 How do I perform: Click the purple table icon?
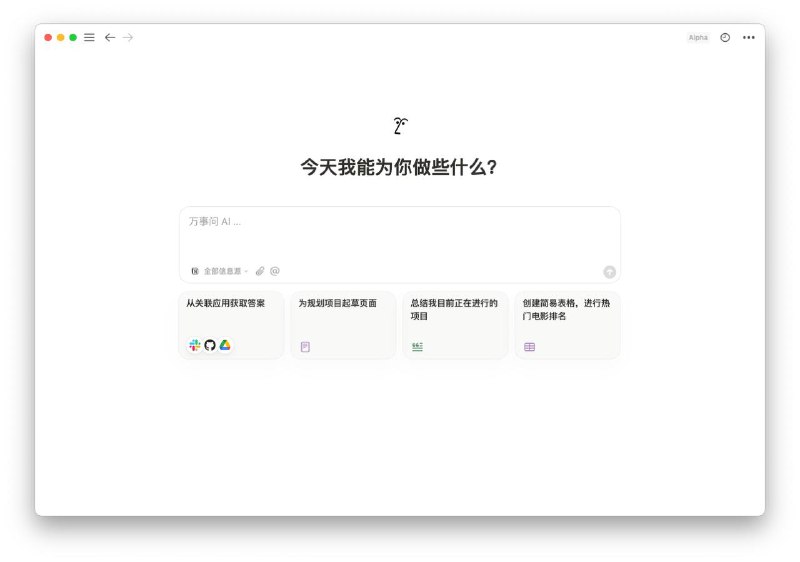[x=530, y=347]
